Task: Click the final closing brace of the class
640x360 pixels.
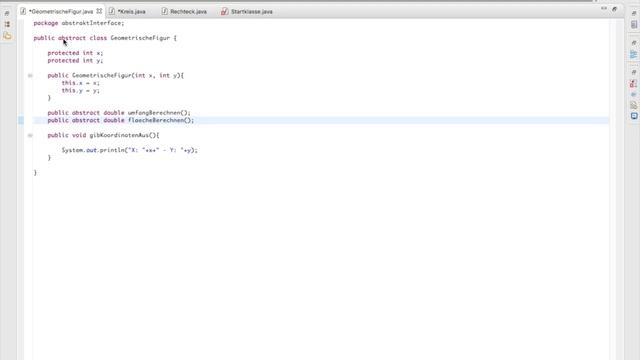Action: [35, 173]
